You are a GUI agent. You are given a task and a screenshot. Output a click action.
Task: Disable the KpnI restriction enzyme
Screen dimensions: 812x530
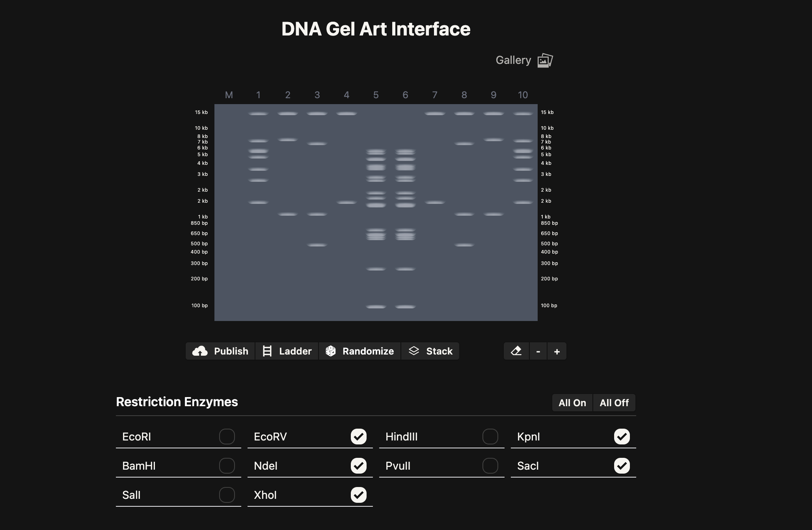(622, 437)
